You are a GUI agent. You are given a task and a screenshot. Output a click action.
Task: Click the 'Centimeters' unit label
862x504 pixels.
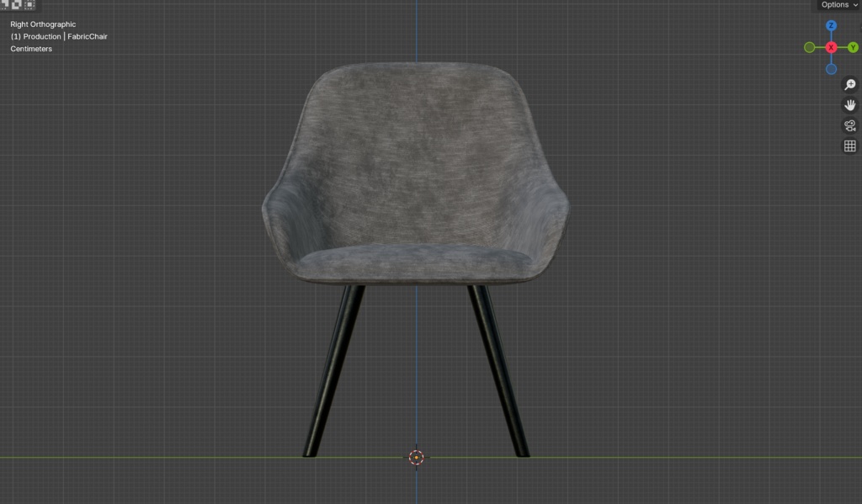pyautogui.click(x=31, y=48)
